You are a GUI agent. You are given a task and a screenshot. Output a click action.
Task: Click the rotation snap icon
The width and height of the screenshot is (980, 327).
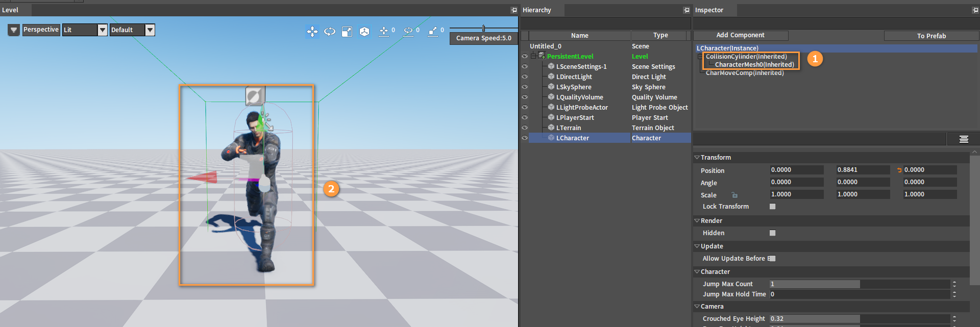(408, 31)
